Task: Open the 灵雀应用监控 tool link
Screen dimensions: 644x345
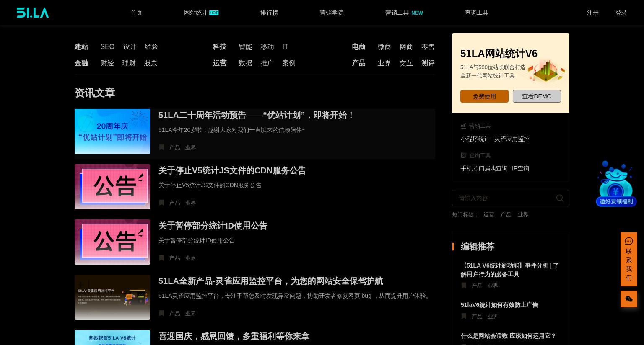Action: pos(512,139)
